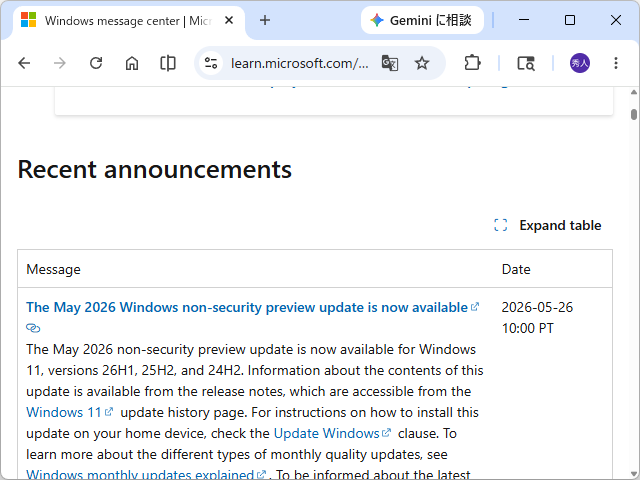
Task: Click the 2026-05-26 date cell
Action: [537, 318]
